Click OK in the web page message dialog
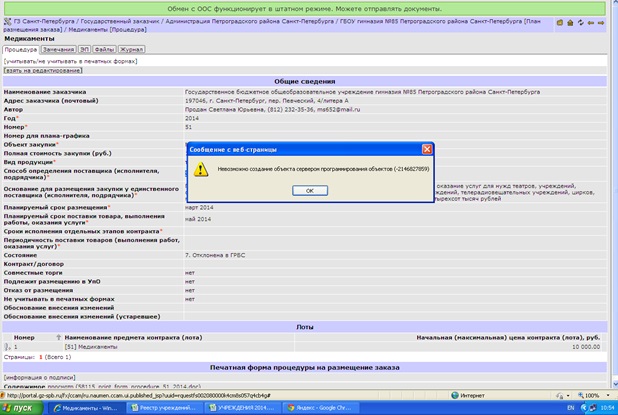 point(310,190)
